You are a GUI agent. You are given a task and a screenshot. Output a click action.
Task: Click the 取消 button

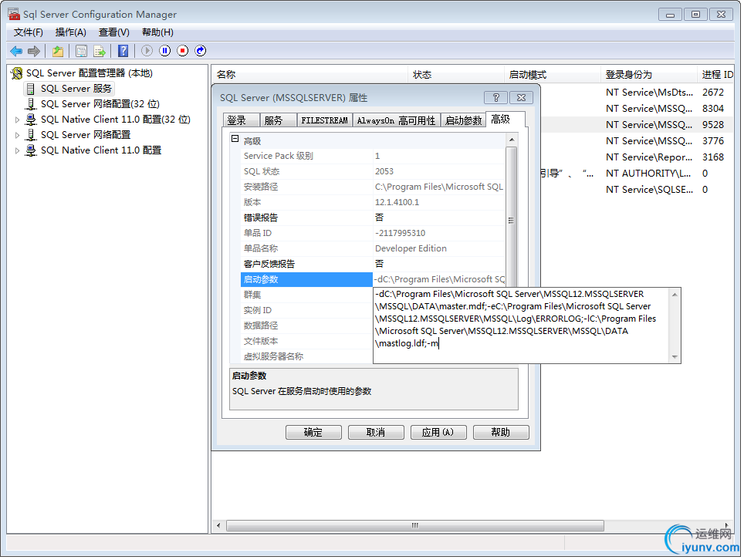376,433
